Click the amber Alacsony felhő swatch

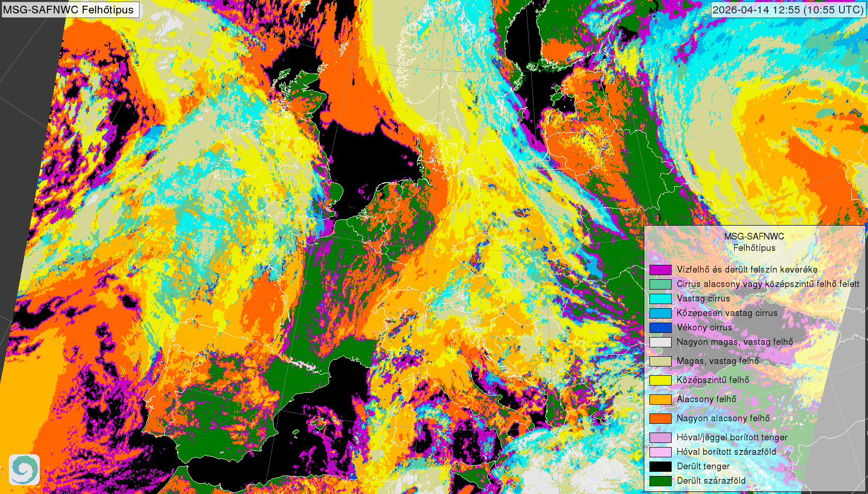pyautogui.click(x=660, y=399)
